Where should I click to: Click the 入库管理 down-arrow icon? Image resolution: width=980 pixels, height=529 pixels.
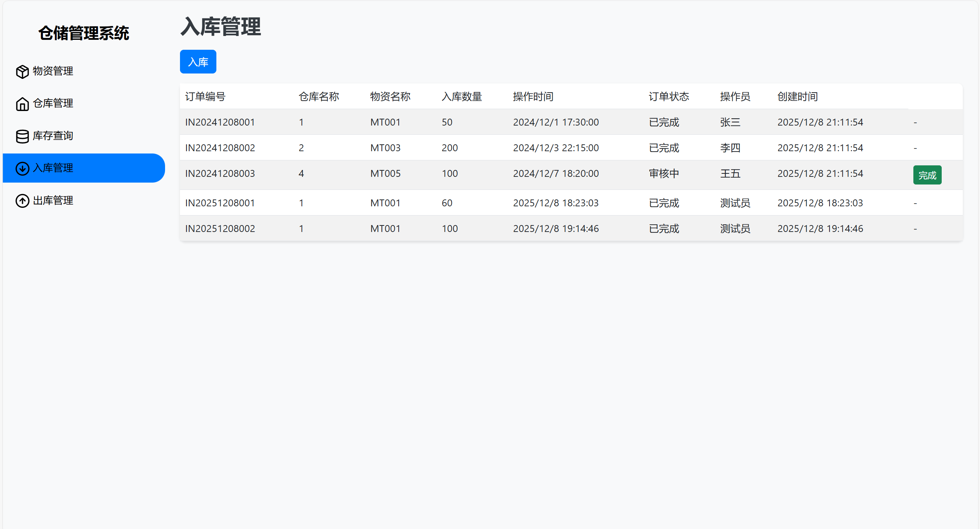click(22, 168)
